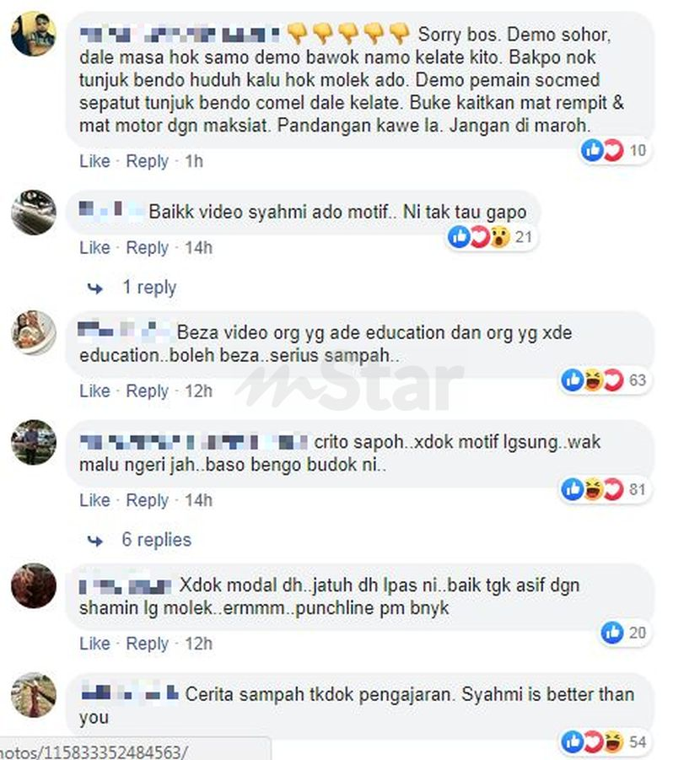Click the reactions on the 'Sorry bos' comment

614,151
